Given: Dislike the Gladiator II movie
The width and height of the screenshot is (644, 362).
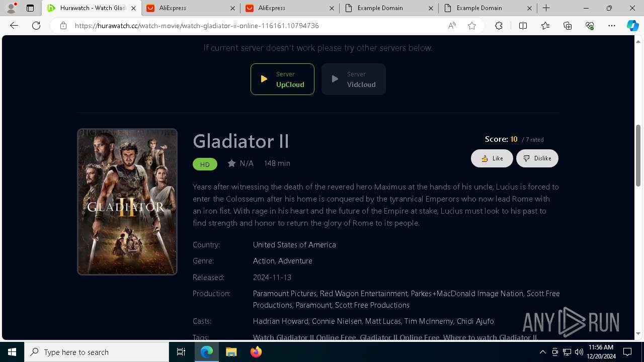Looking at the screenshot, I should pos(537,158).
